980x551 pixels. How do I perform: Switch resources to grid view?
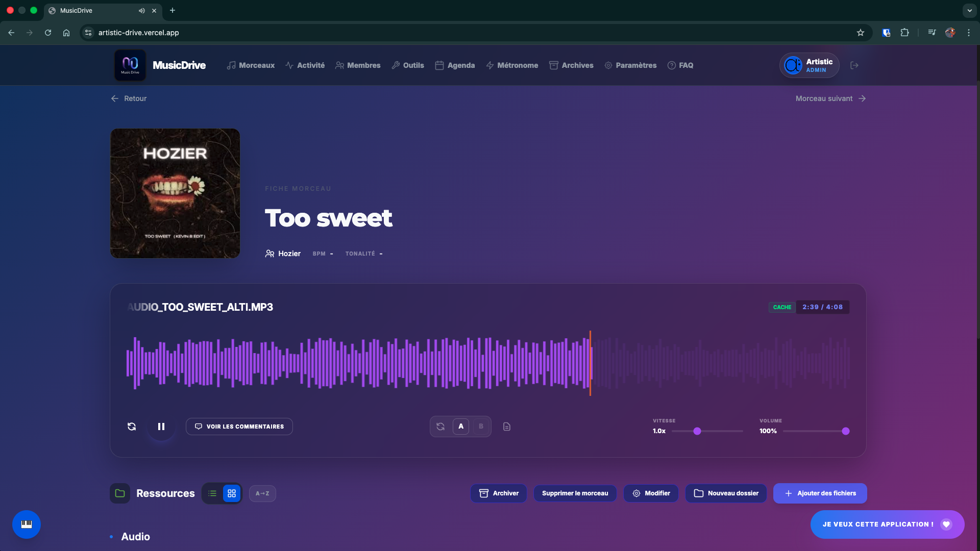[x=232, y=493]
